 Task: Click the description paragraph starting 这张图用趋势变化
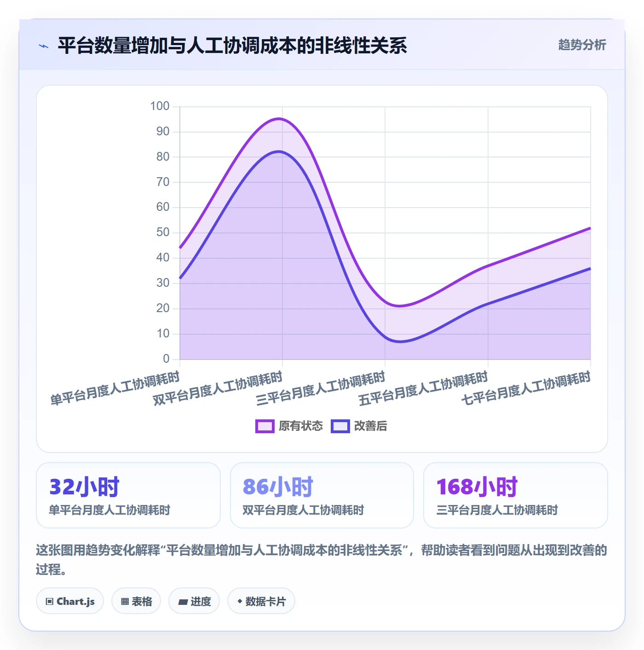click(322, 560)
